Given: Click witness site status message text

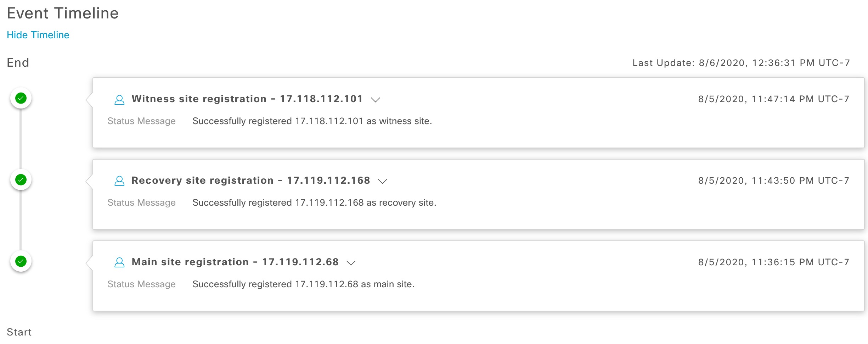Looking at the screenshot, I should 312,121.
